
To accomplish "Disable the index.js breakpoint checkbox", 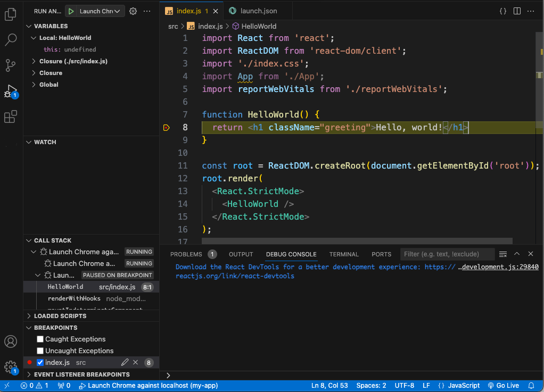I will click(40, 362).
